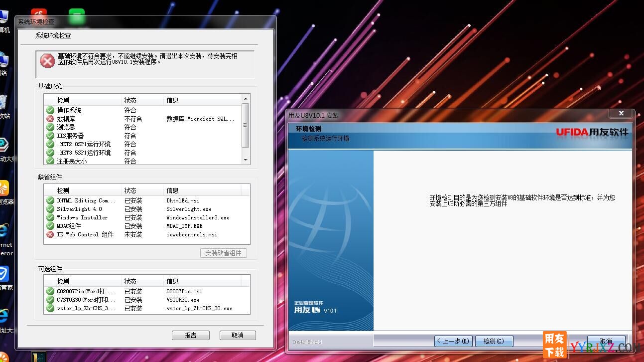Click 取消 in 系统环境检查 dialog
Image resolution: width=644 pixels, height=362 pixels.
click(237, 335)
